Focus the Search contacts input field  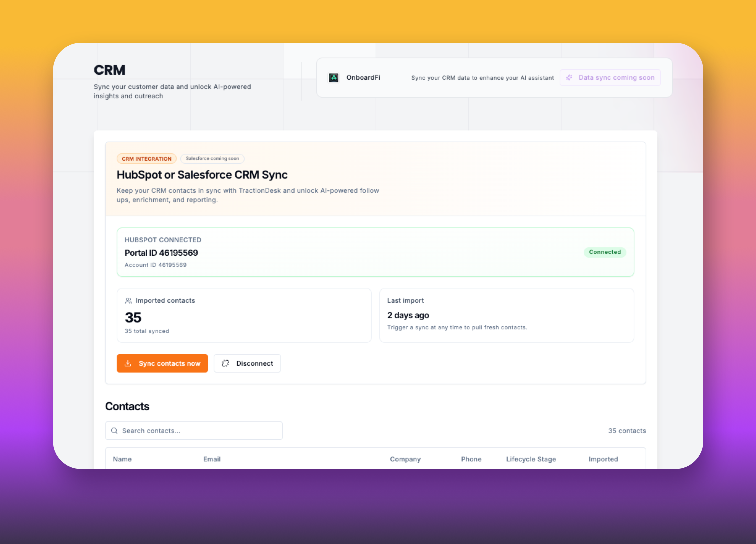coord(200,431)
